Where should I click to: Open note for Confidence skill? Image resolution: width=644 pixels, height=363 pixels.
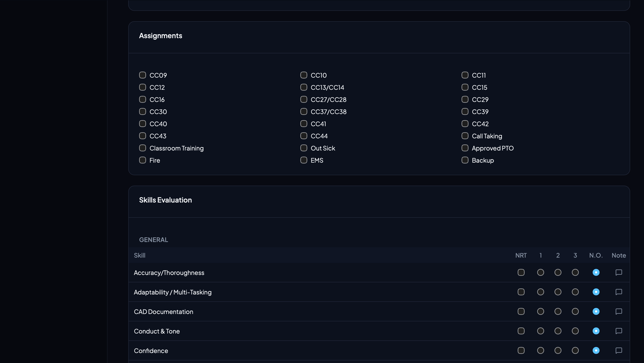point(618,350)
